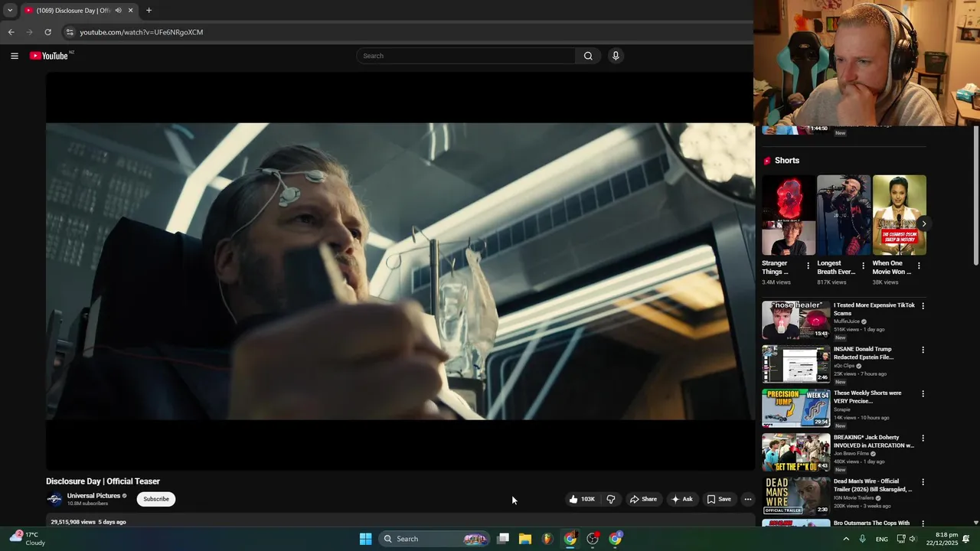Open the weather widget showing 17°C Cloudy
This screenshot has height=551, width=980.
(28, 539)
